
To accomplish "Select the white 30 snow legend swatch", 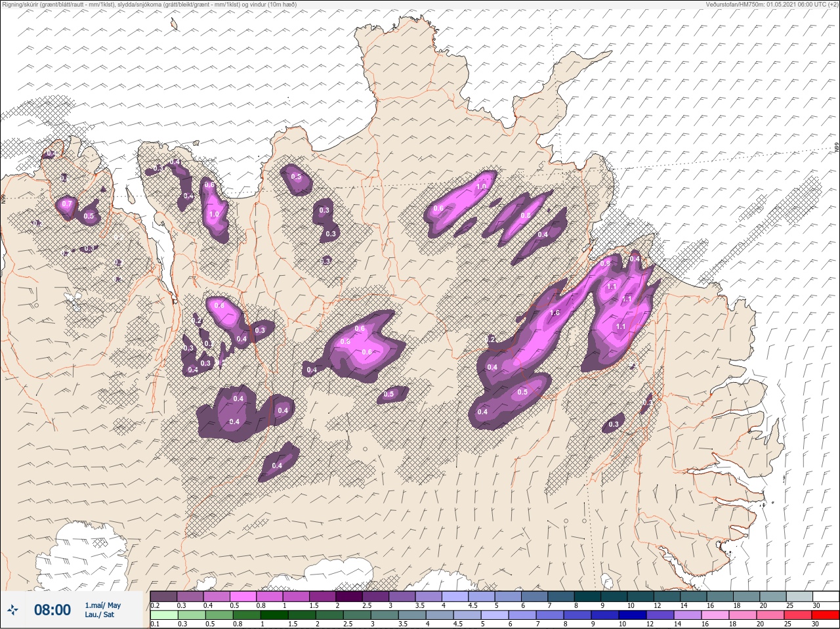I will (826, 596).
